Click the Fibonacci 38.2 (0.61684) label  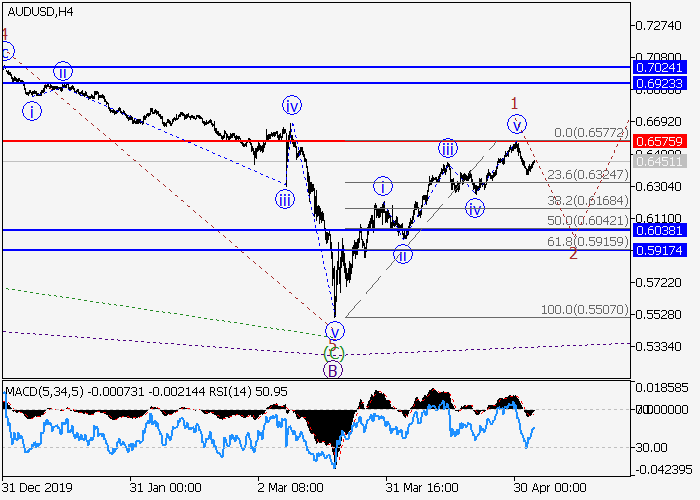point(587,200)
